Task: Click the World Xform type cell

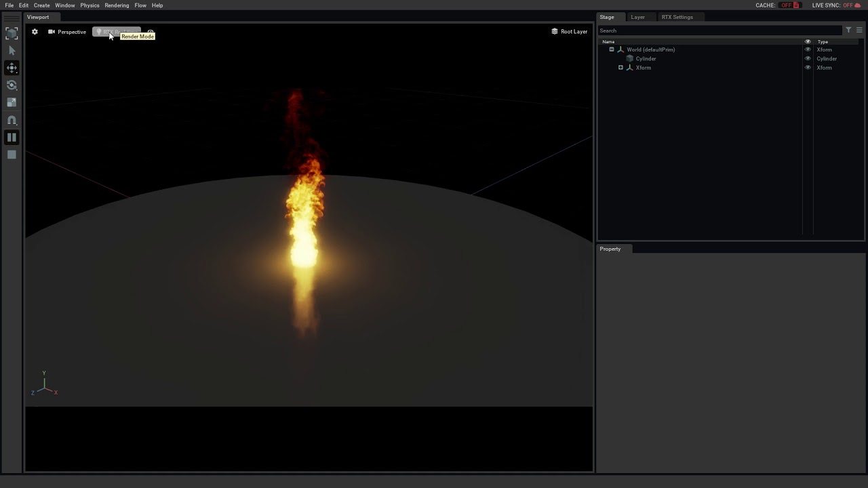Action: 824,49
